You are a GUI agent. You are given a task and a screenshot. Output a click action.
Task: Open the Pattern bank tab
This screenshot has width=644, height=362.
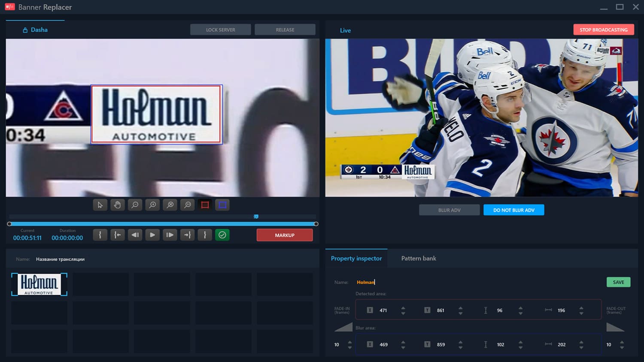pos(419,258)
